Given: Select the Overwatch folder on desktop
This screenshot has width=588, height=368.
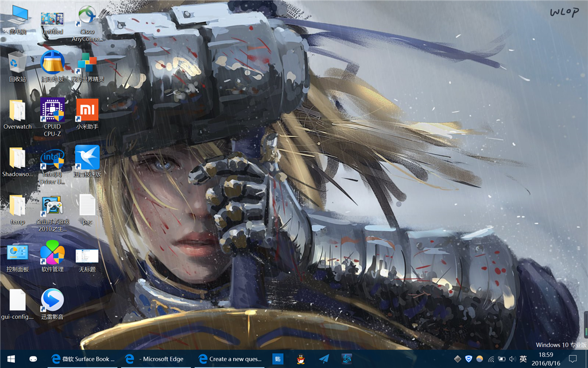Looking at the screenshot, I should (17, 114).
